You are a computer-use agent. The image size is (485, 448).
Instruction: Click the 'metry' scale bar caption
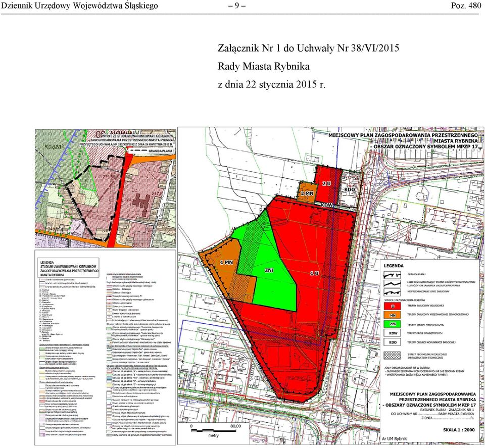(x=213, y=436)
